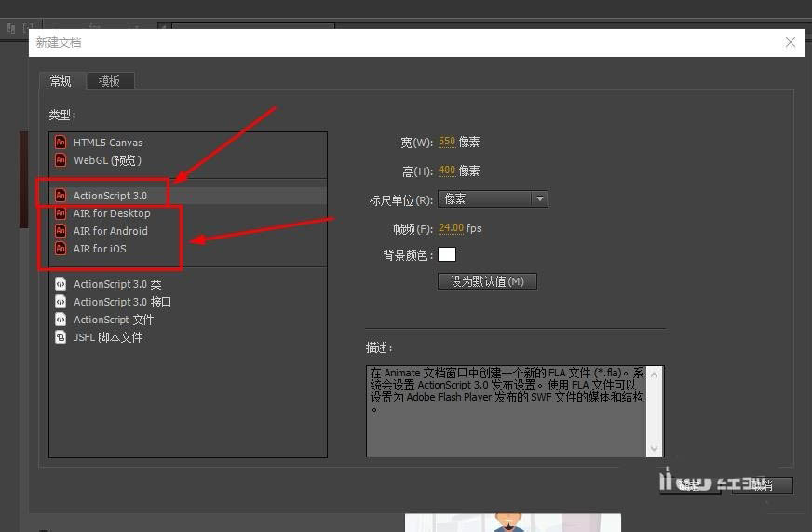Pick AIR for Desktop type
Screen dimensions: 812x532
click(188, 213)
